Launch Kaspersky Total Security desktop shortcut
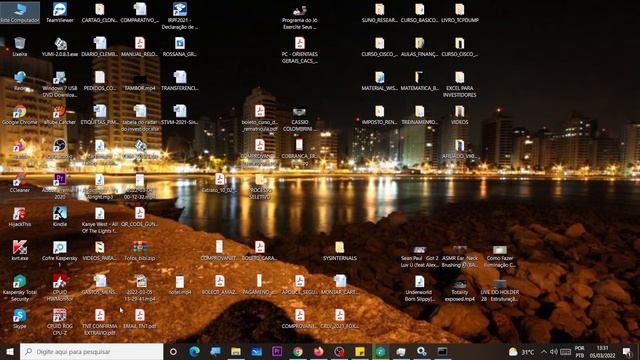Screen dimensions: 640x360 click(x=20, y=288)
